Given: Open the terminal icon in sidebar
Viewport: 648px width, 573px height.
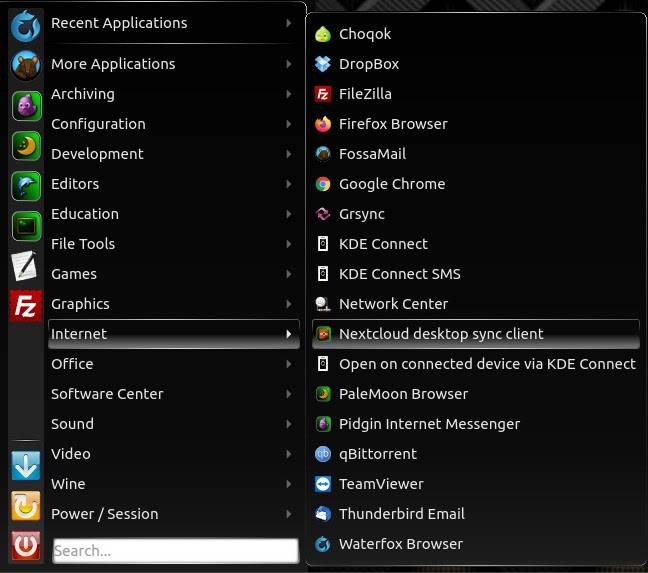Looking at the screenshot, I should click(26, 226).
